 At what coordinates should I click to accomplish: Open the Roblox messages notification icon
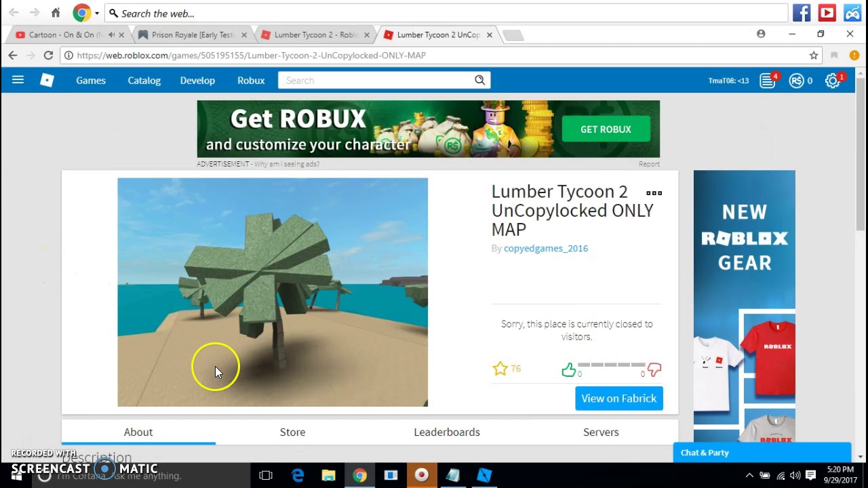click(768, 81)
